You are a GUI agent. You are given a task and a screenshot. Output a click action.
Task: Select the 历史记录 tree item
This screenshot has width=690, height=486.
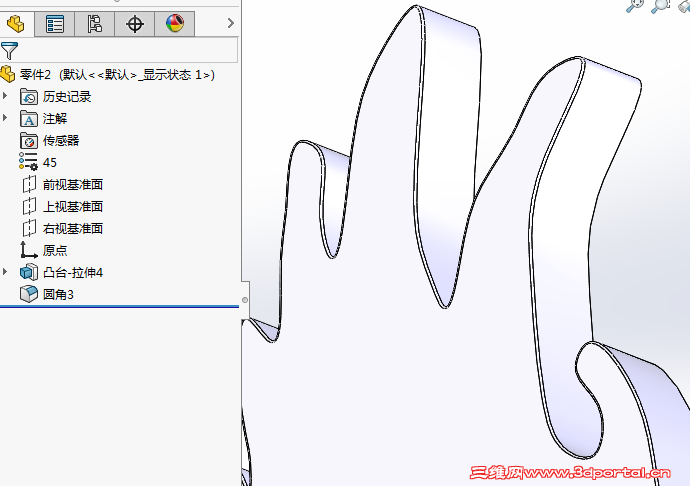(67, 96)
